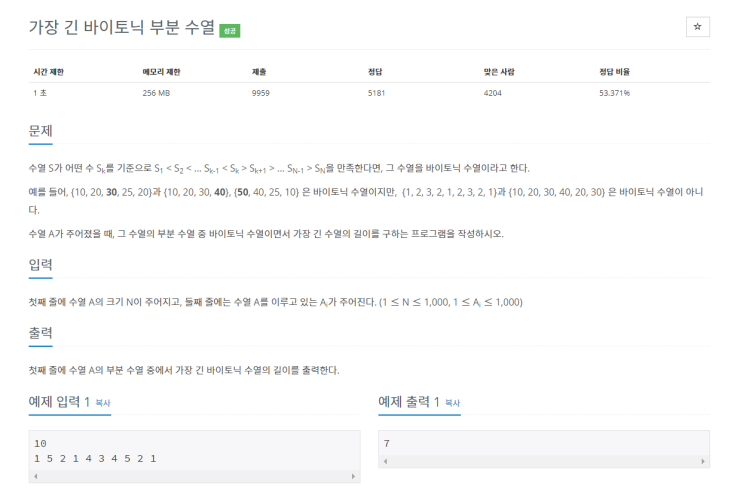Click left scroll arrow of sample output box
This screenshot has height=491, width=743.
point(385,461)
